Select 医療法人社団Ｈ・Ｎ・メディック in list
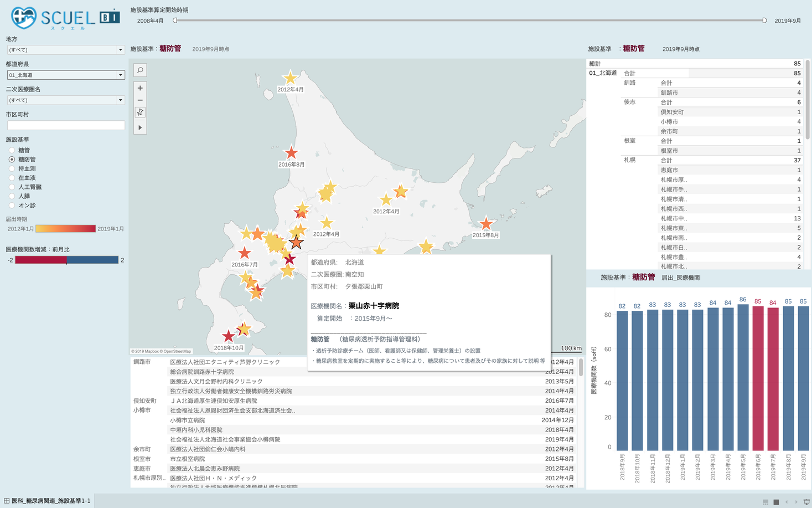 pyautogui.click(x=213, y=478)
